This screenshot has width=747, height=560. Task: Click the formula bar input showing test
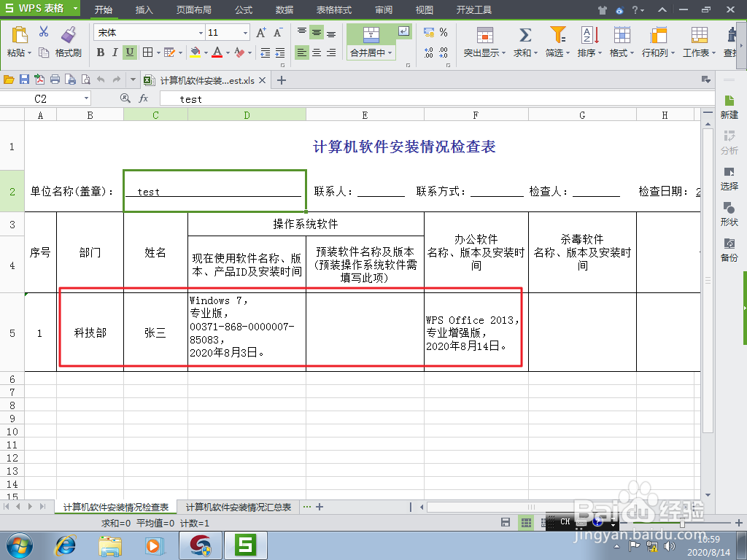point(438,98)
